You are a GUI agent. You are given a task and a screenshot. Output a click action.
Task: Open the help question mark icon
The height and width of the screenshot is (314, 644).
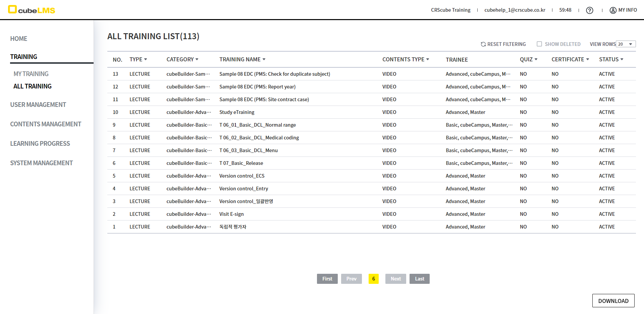pyautogui.click(x=589, y=10)
